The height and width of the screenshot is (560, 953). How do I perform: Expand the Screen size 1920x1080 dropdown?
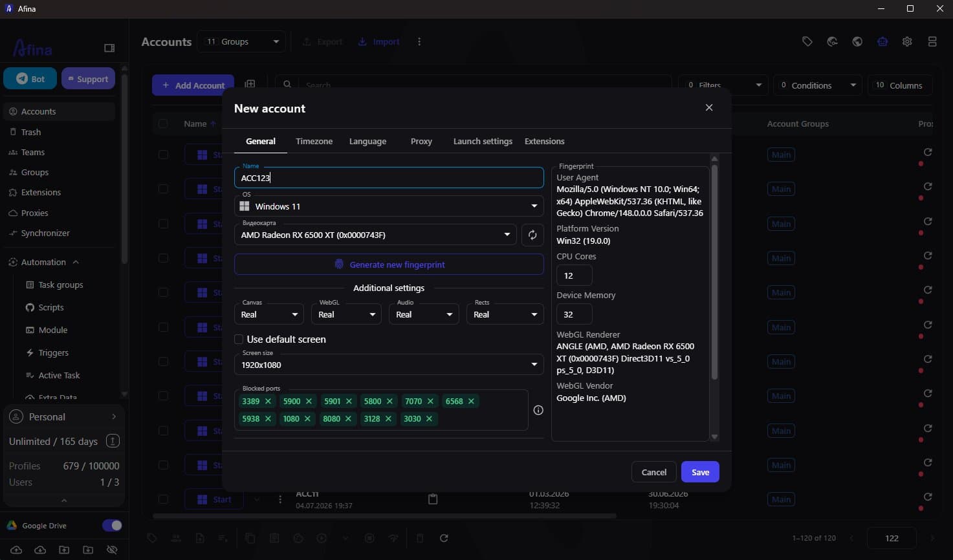(389, 365)
